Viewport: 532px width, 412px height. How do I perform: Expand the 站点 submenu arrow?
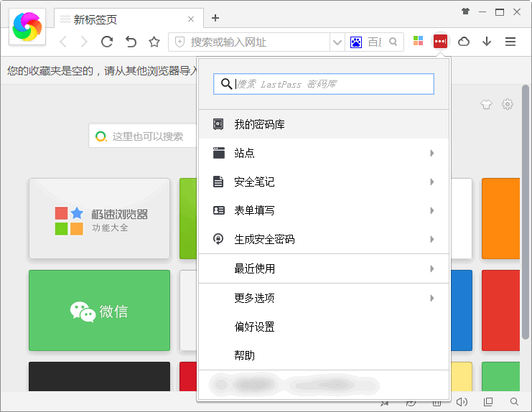(x=431, y=153)
